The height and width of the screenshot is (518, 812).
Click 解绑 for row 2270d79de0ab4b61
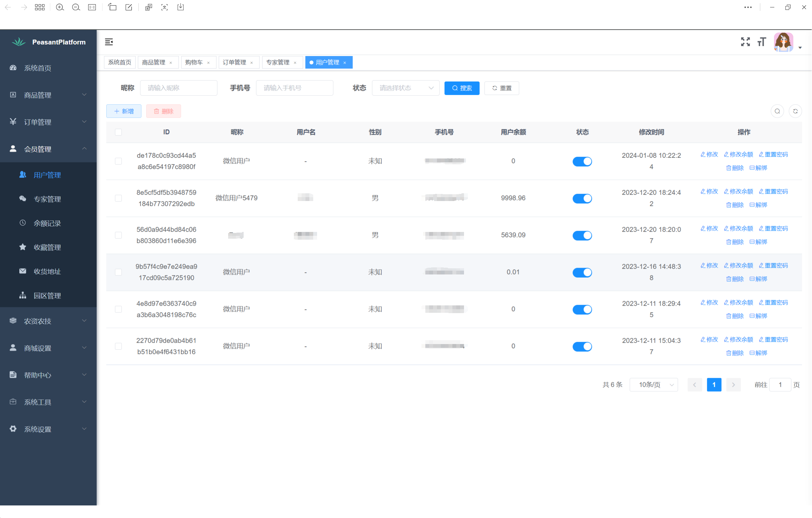(x=759, y=353)
